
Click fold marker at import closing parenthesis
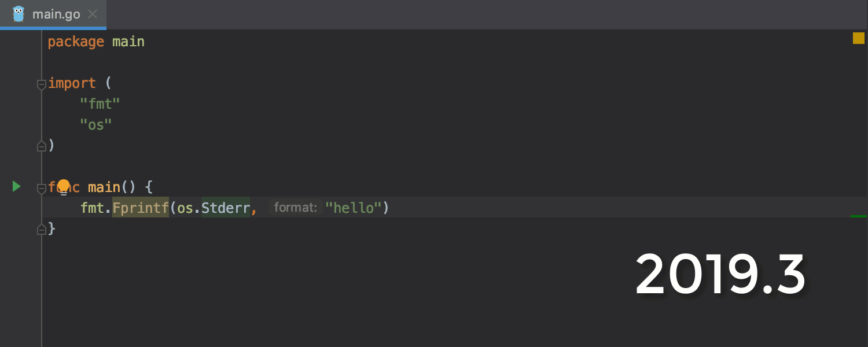41,146
